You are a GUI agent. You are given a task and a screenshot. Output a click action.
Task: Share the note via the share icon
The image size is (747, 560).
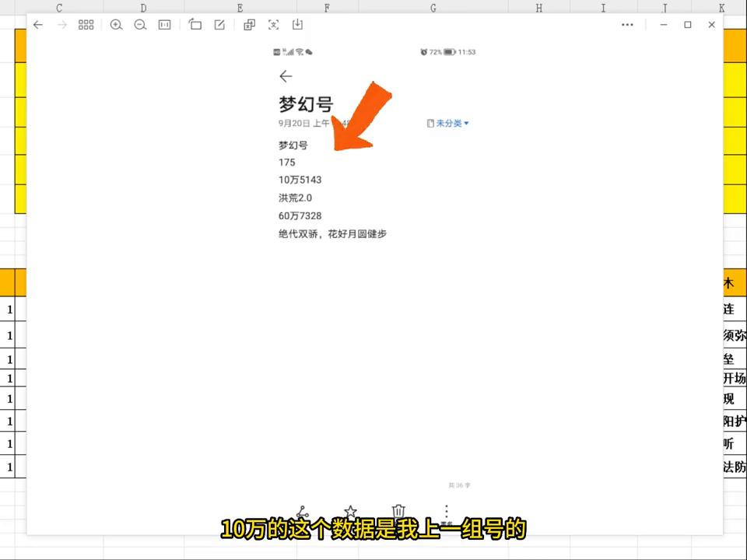[x=303, y=512]
